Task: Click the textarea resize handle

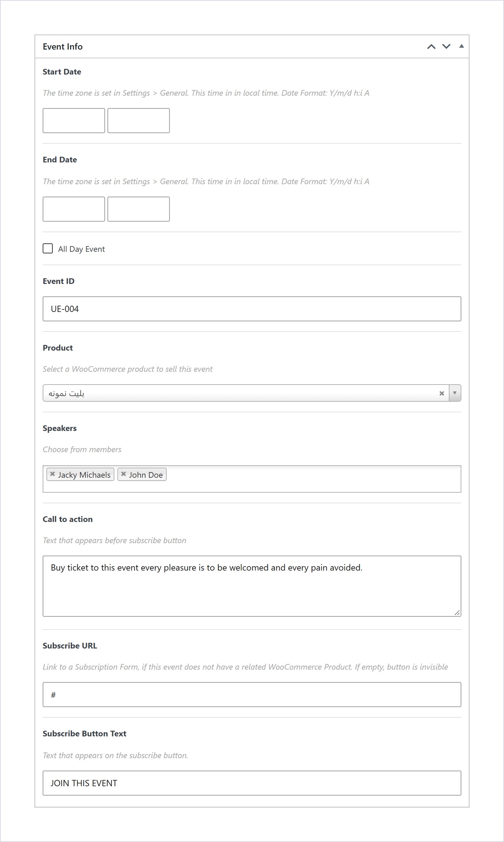Action: click(457, 613)
